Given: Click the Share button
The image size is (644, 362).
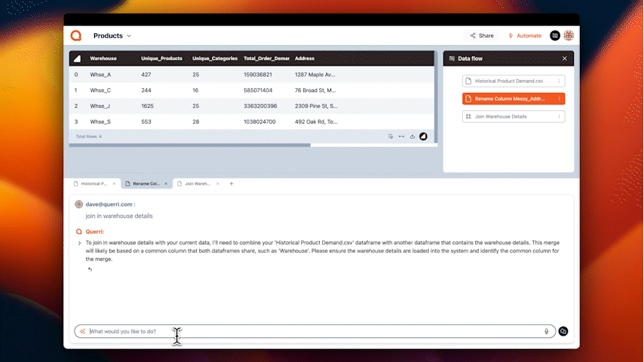Looking at the screenshot, I should point(482,35).
